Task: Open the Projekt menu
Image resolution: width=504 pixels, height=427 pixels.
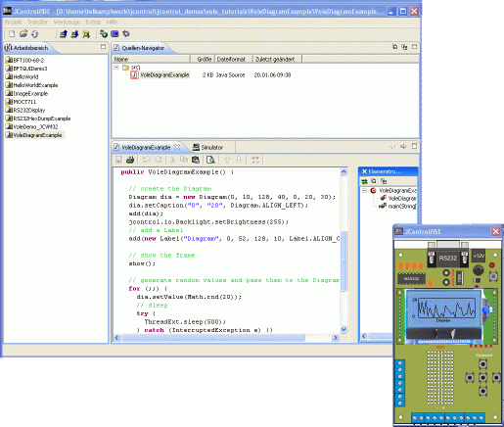Action: click(x=13, y=22)
